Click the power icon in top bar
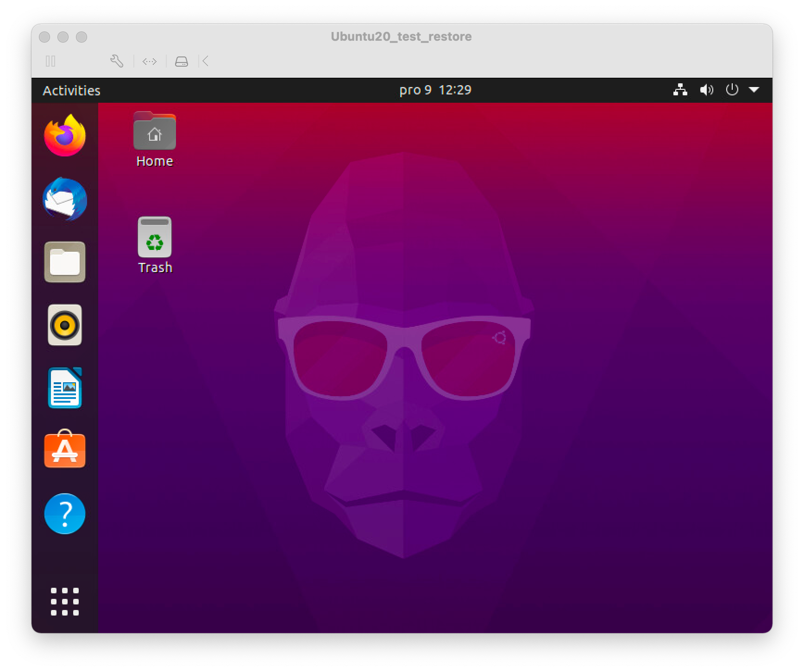The width and height of the screenshot is (804, 672). click(732, 89)
